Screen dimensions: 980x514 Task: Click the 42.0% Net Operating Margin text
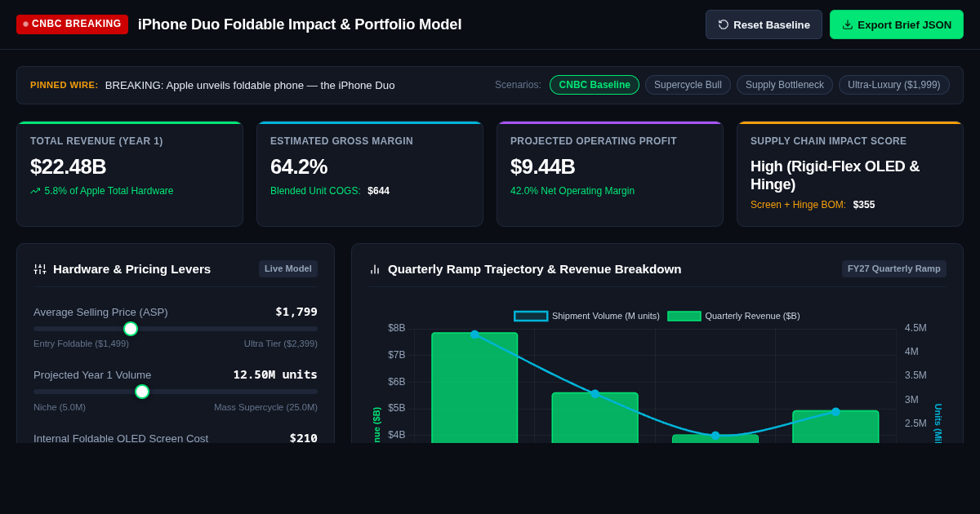point(572,191)
